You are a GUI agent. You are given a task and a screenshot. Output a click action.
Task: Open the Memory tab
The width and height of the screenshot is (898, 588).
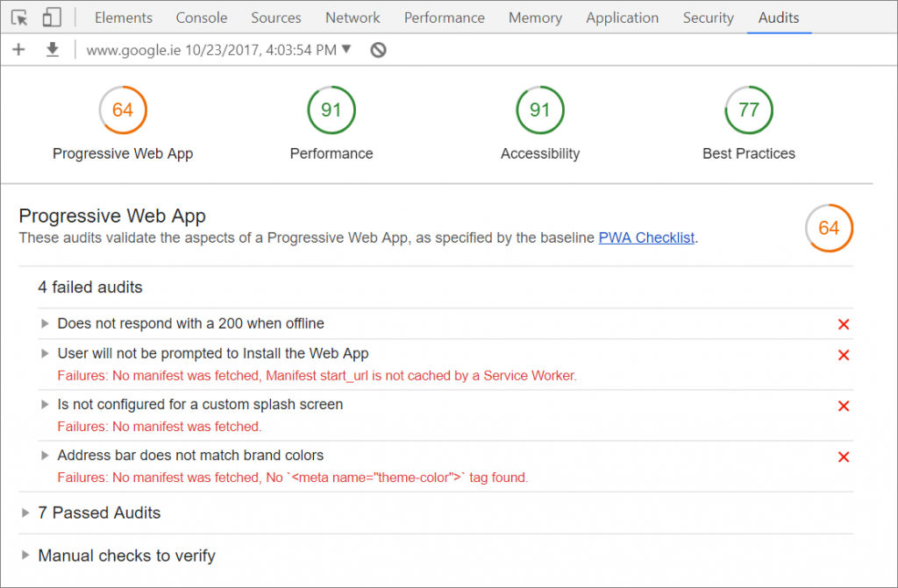(536, 18)
